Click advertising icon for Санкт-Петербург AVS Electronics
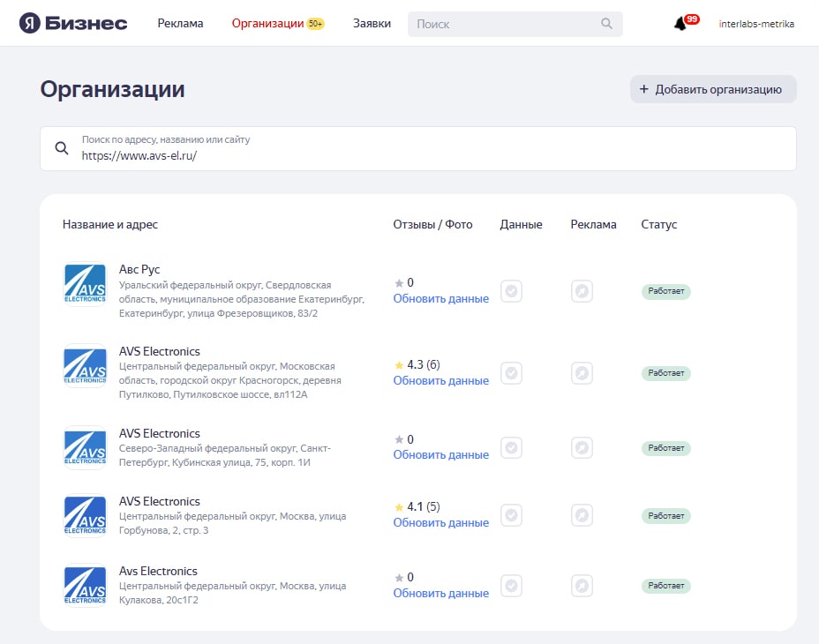The image size is (819, 644). point(582,447)
